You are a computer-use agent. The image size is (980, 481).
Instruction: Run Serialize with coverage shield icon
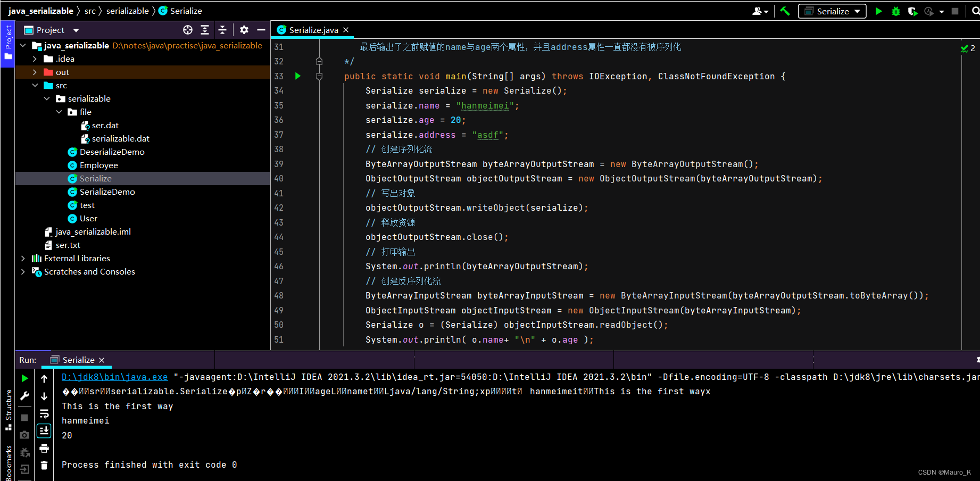pyautogui.click(x=912, y=11)
